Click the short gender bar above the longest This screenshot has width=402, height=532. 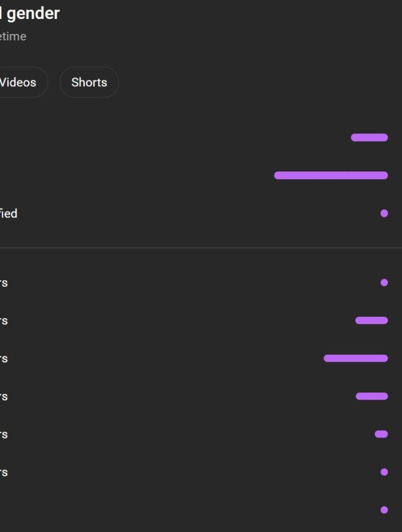pyautogui.click(x=369, y=137)
